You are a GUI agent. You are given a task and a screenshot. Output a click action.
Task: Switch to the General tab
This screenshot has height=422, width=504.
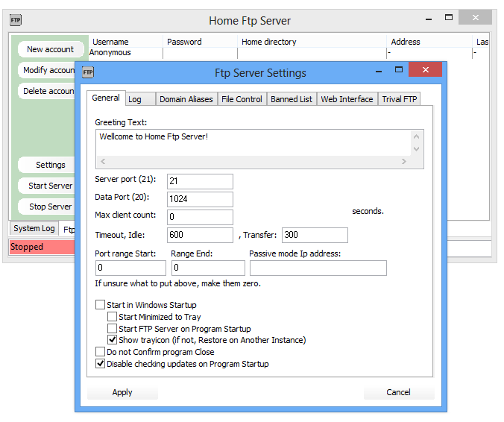pos(106,98)
